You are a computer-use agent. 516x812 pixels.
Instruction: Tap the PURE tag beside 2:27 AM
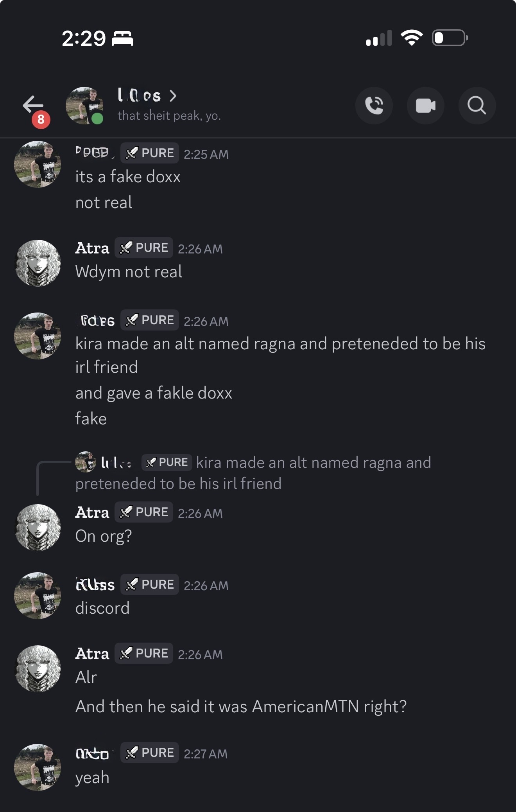[x=150, y=753]
